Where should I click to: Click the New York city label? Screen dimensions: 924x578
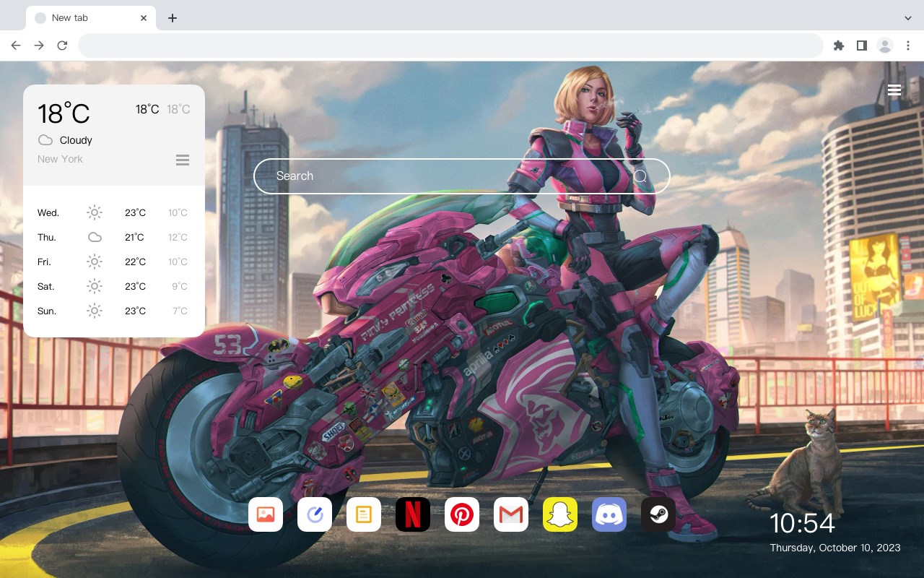(60, 159)
